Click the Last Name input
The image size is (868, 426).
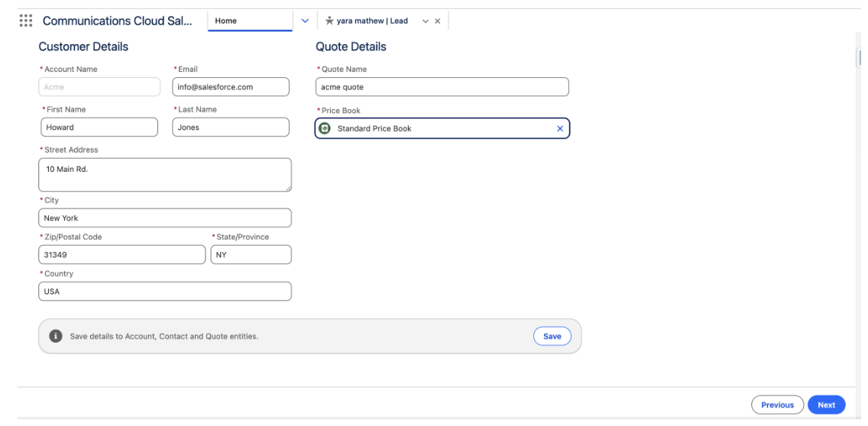point(231,127)
